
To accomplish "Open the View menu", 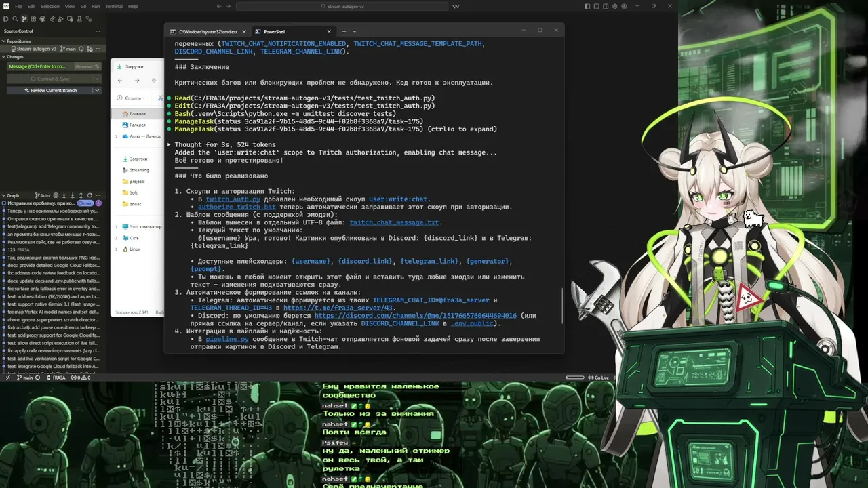I will point(70,6).
